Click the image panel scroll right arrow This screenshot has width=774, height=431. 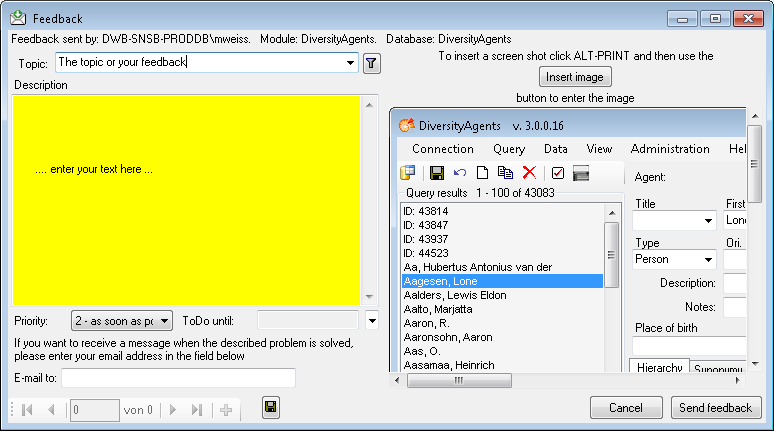[x=738, y=380]
